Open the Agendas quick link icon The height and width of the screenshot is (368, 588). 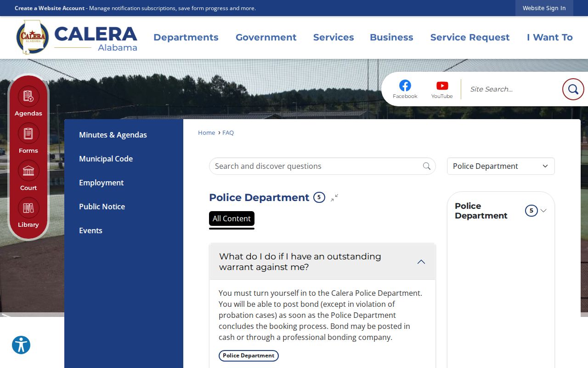click(x=28, y=97)
